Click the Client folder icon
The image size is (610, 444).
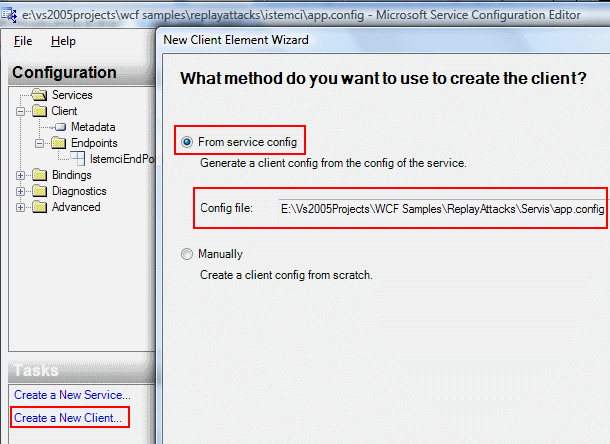click(x=39, y=111)
